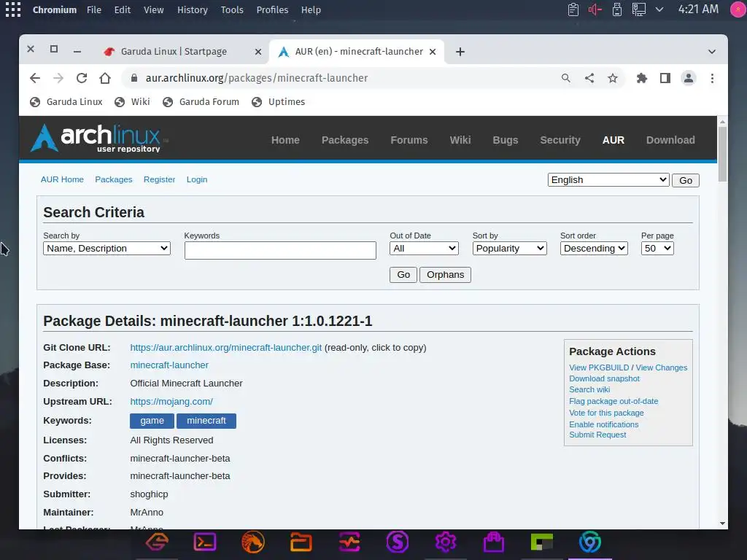747x560 pixels.
Task: Open the browser home page
Action: click(x=105, y=78)
